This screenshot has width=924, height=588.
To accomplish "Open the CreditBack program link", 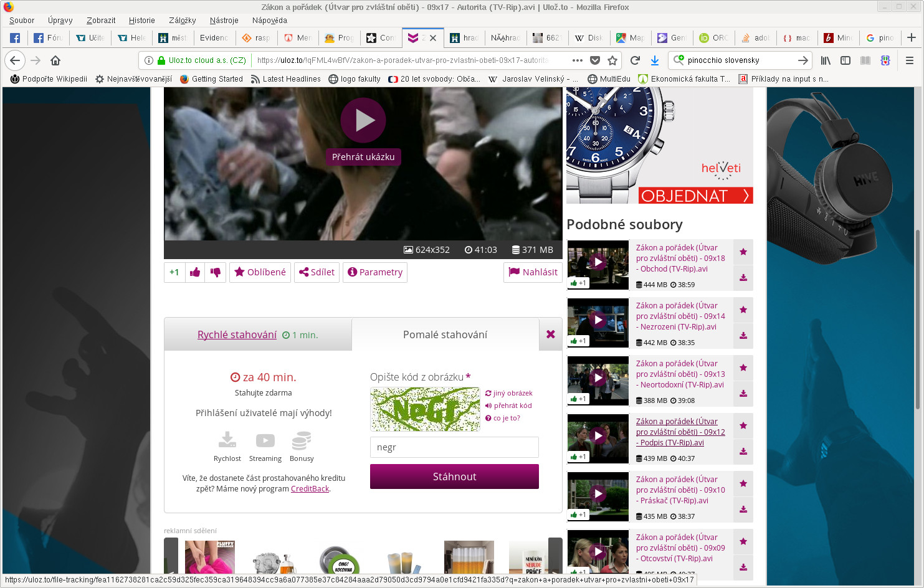I will pos(310,489).
